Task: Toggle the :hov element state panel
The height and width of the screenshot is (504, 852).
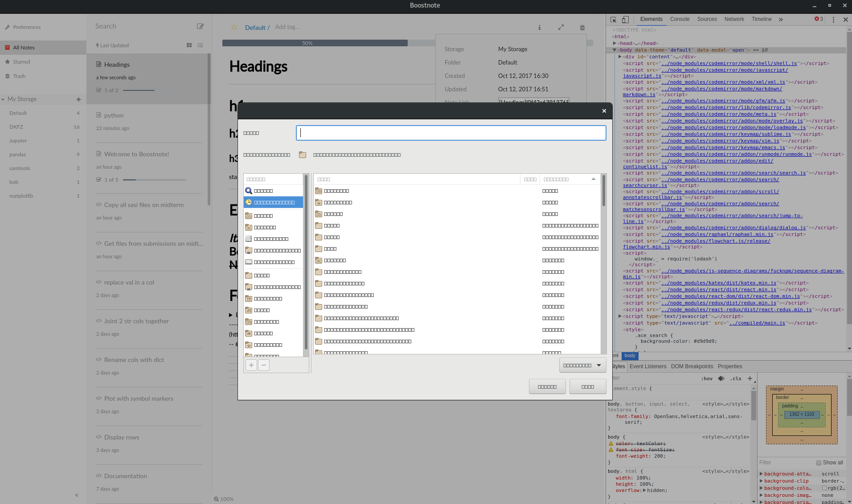Action: (x=707, y=379)
